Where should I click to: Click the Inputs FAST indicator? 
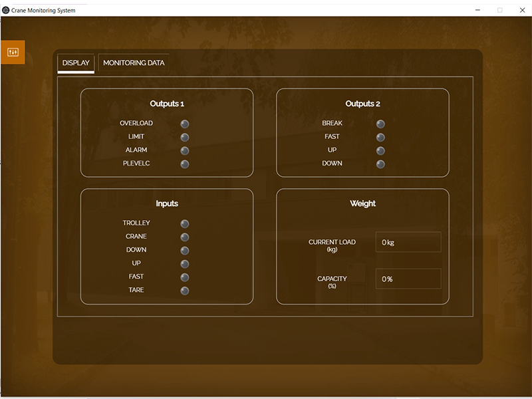(x=185, y=277)
